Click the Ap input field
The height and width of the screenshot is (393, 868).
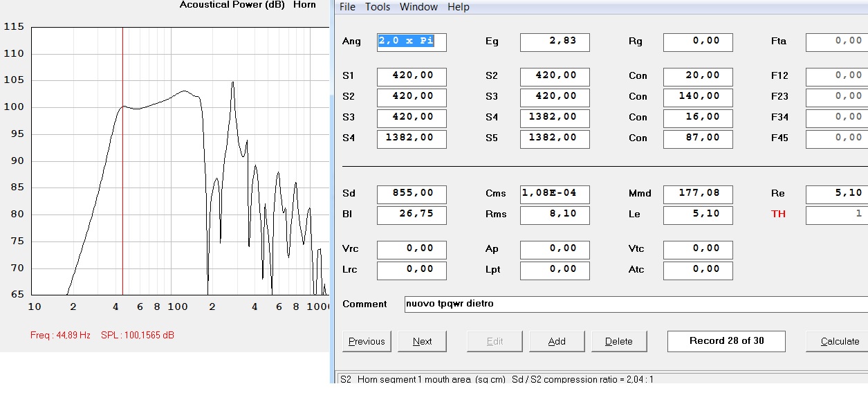(555, 249)
